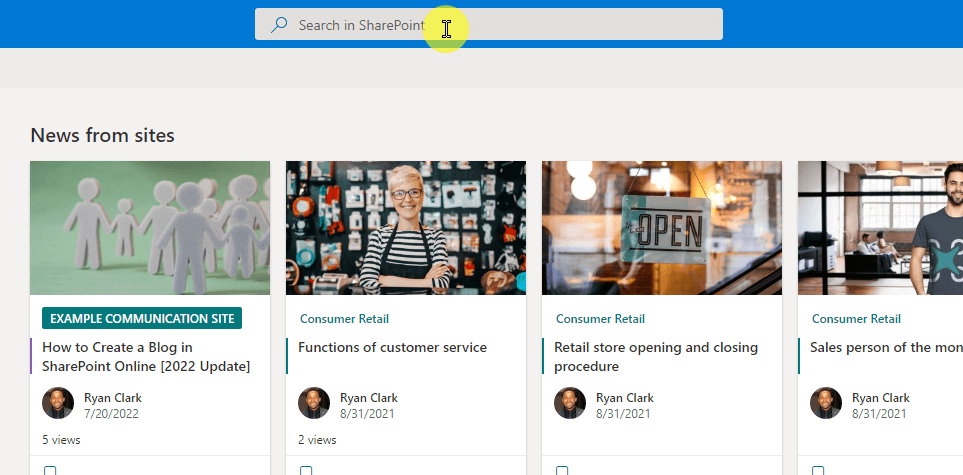
Task: Click Ryan Clark's avatar on the Blog card
Action: click(x=58, y=403)
